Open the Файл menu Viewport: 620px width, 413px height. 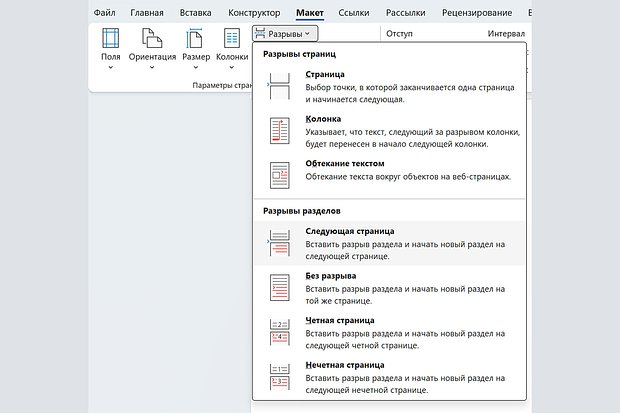pos(103,13)
